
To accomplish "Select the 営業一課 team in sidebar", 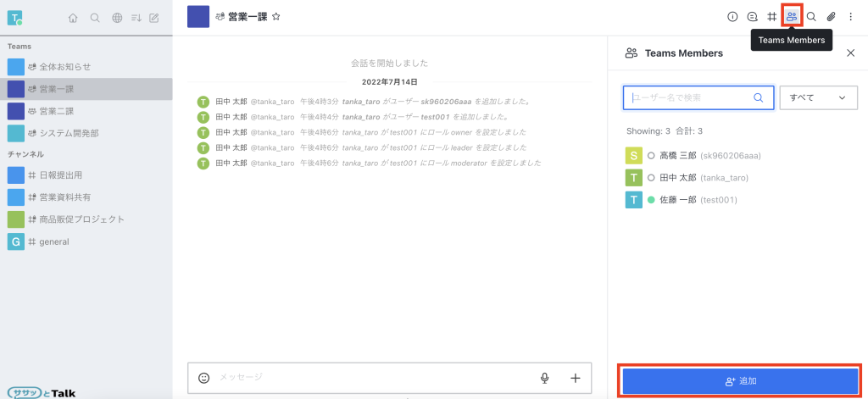I will pyautogui.click(x=86, y=89).
